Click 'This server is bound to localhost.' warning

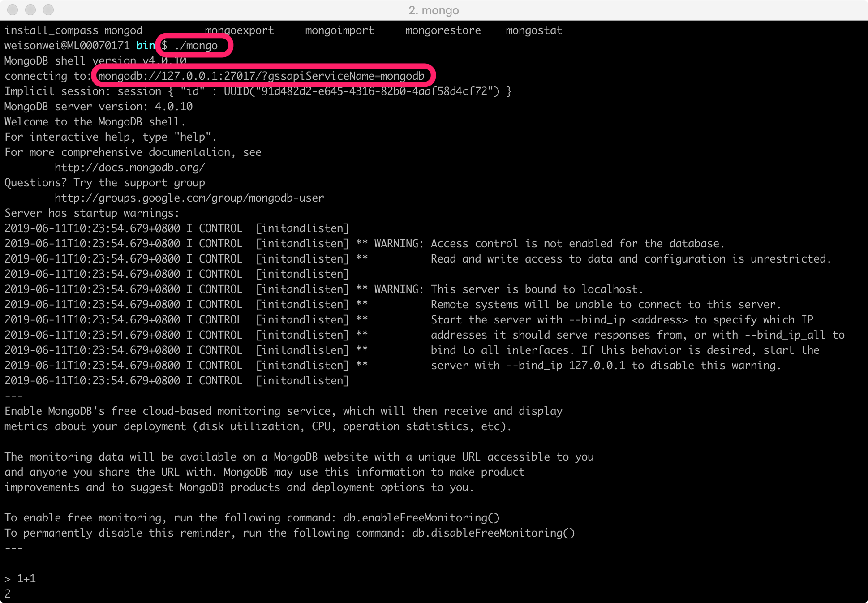coord(537,289)
